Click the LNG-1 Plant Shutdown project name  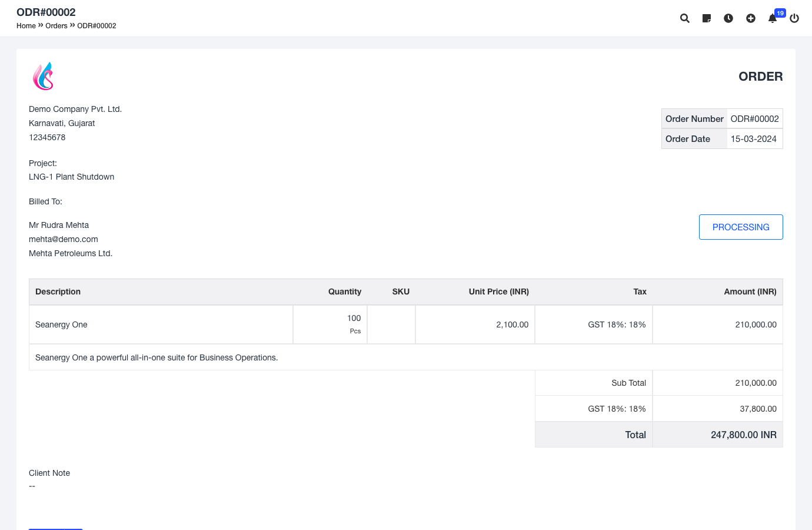[71, 177]
